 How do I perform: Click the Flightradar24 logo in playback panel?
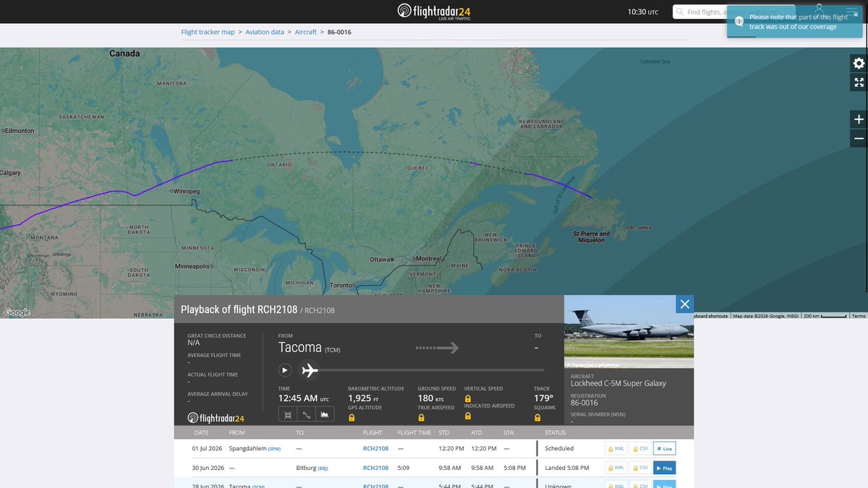(216, 418)
